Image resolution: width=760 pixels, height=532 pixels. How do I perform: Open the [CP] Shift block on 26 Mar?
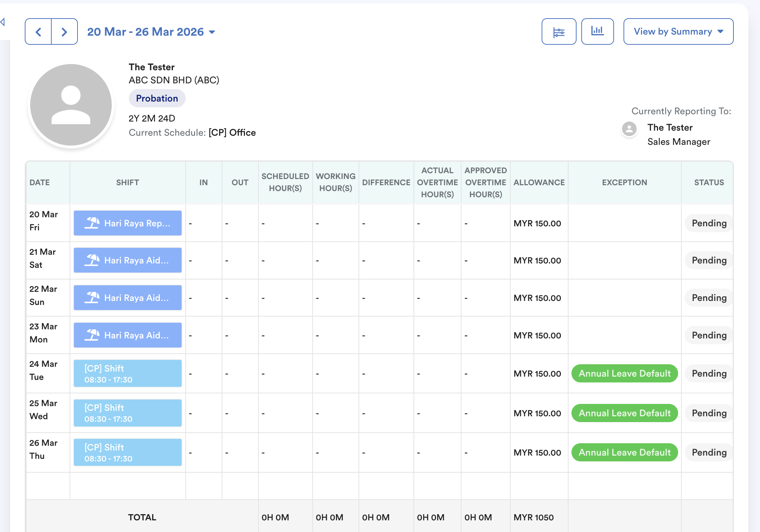(128, 452)
